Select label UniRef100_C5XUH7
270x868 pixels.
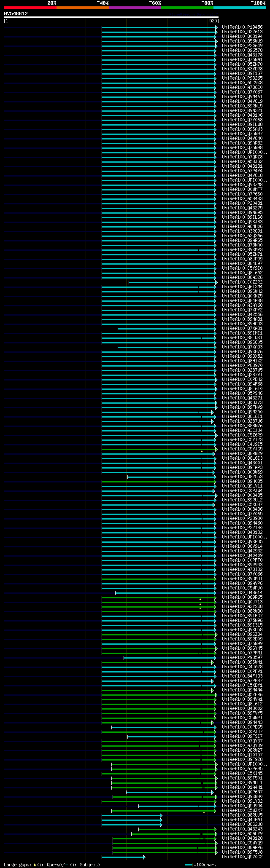click(242, 504)
